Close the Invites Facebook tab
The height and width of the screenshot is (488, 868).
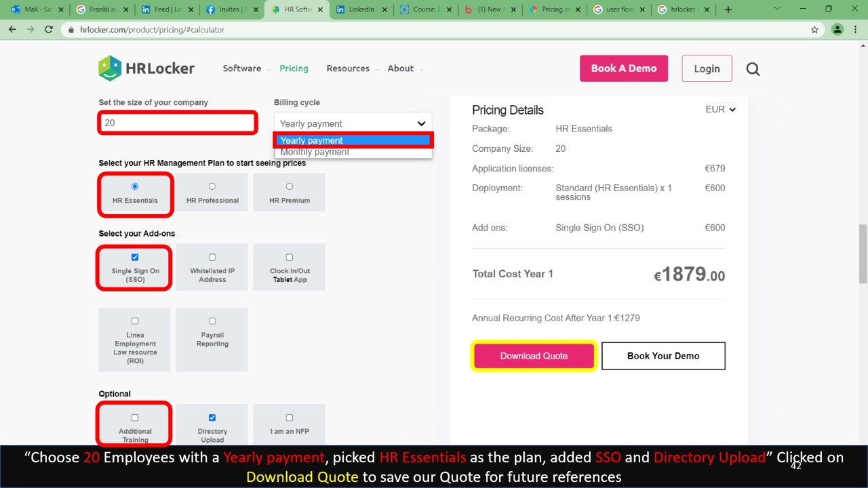(256, 9)
